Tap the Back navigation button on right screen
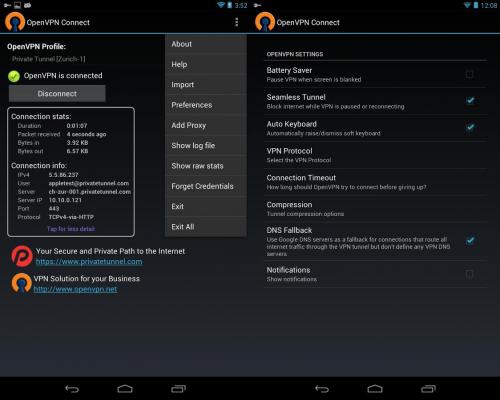 click(322, 389)
